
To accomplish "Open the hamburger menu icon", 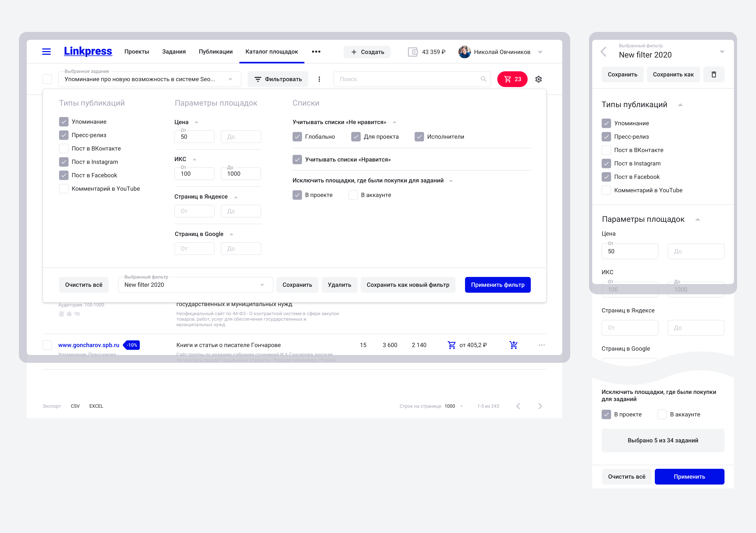I will tap(46, 52).
